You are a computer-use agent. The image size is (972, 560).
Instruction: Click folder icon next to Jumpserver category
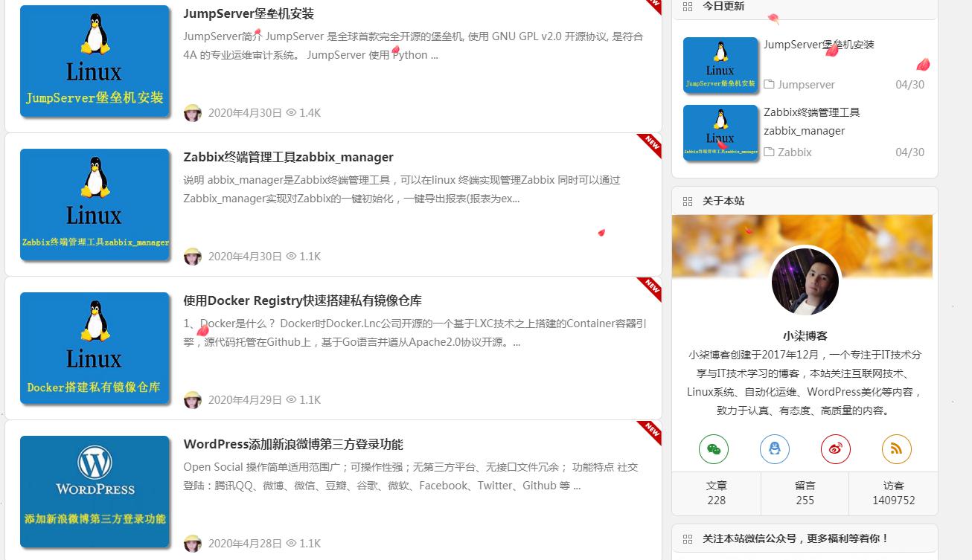(x=770, y=85)
